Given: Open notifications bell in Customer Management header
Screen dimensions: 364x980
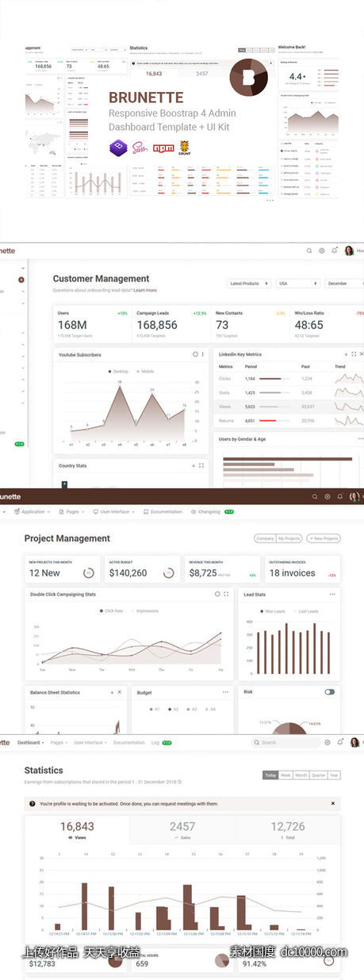Looking at the screenshot, I should point(335,251).
